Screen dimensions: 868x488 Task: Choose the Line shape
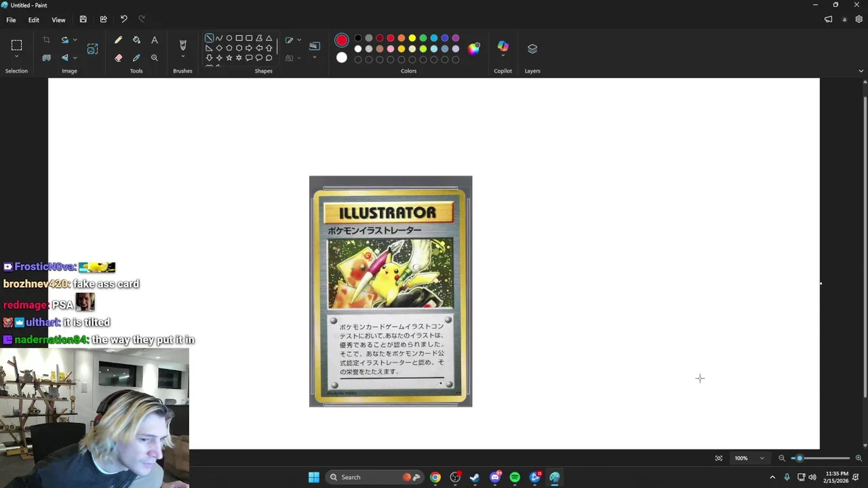pyautogui.click(x=209, y=38)
